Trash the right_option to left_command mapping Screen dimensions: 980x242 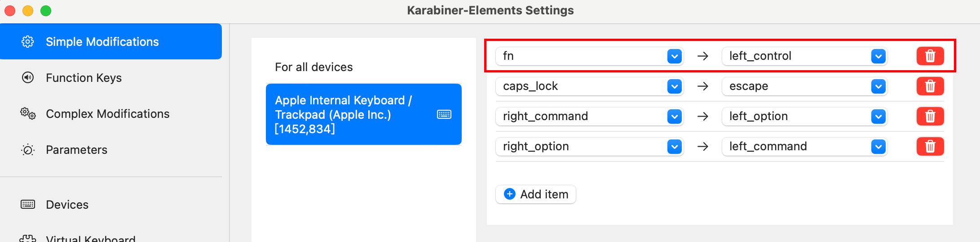pyautogui.click(x=930, y=146)
